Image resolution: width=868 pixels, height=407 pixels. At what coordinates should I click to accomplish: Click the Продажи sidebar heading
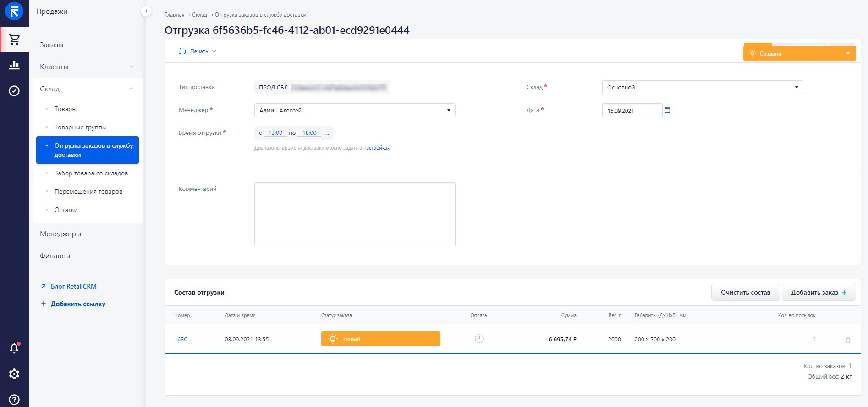coord(52,11)
